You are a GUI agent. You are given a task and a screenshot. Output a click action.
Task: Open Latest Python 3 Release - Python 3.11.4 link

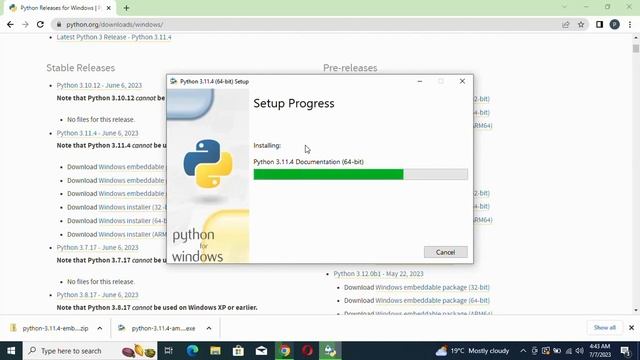click(114, 37)
